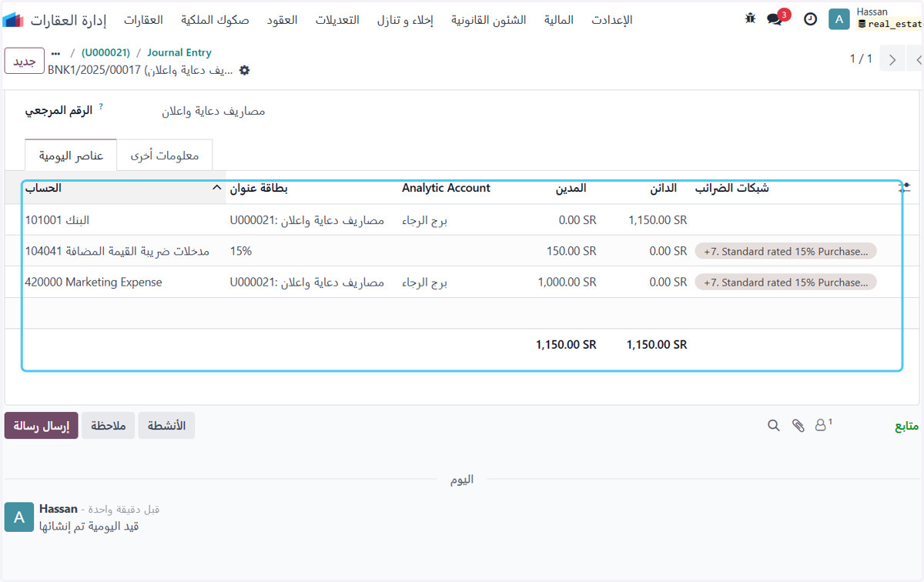This screenshot has width=924, height=582.
Task: Open the messages chat icon
Action: click(x=775, y=19)
